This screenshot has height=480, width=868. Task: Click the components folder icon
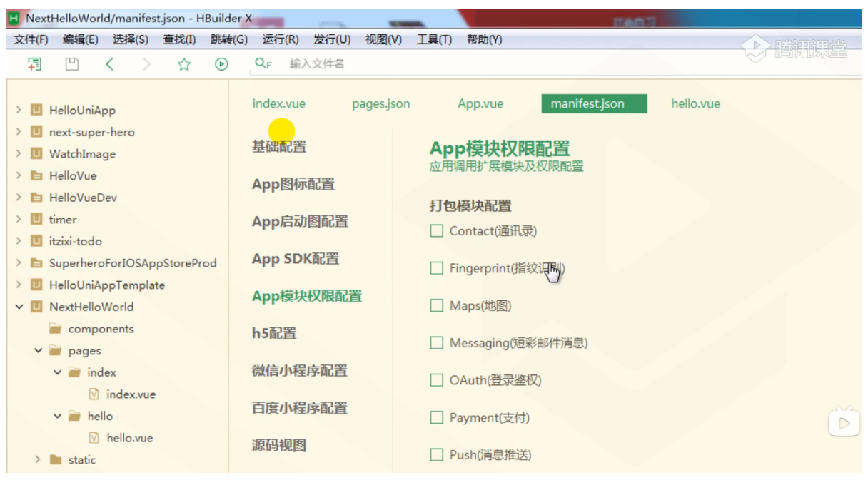(x=55, y=329)
